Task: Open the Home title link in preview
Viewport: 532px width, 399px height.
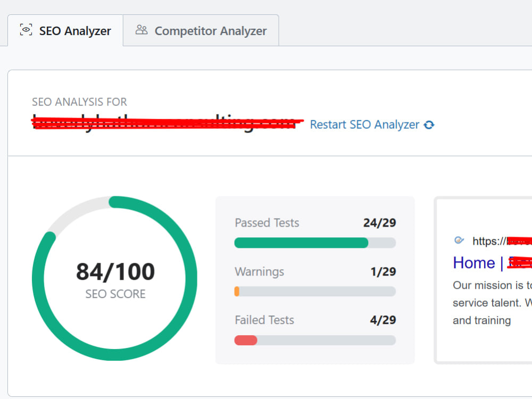Action: 492,263
